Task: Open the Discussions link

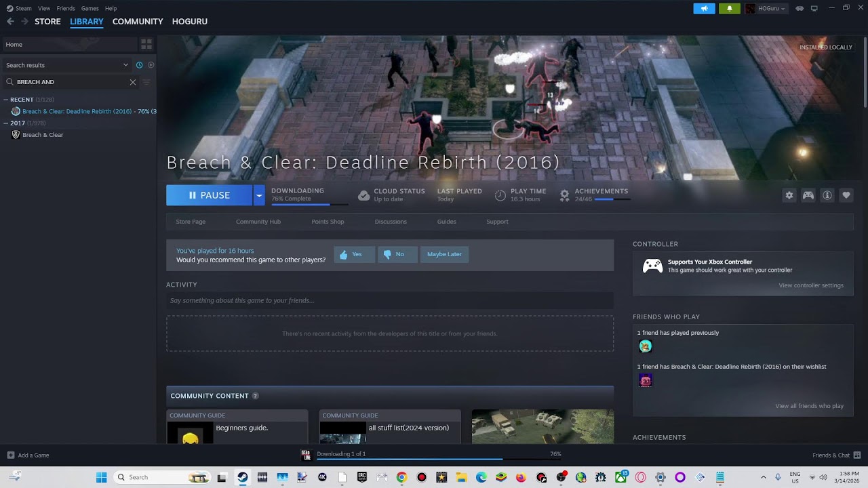Action: (x=391, y=222)
